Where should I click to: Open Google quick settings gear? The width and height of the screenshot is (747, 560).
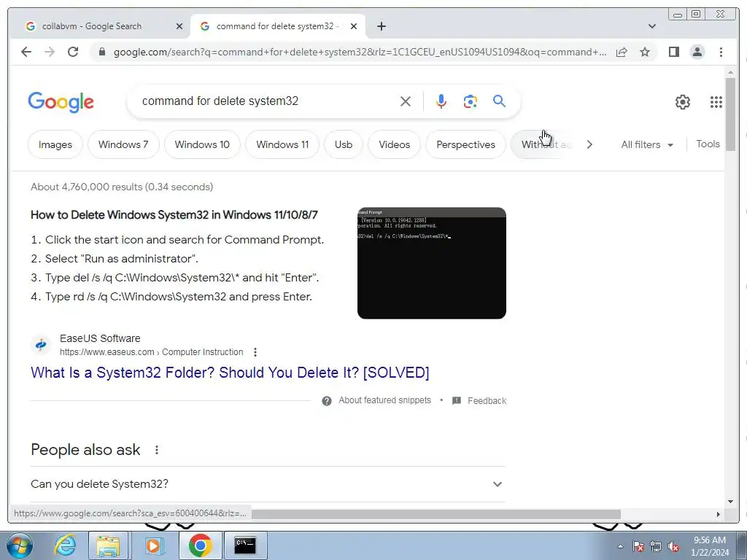(x=683, y=102)
